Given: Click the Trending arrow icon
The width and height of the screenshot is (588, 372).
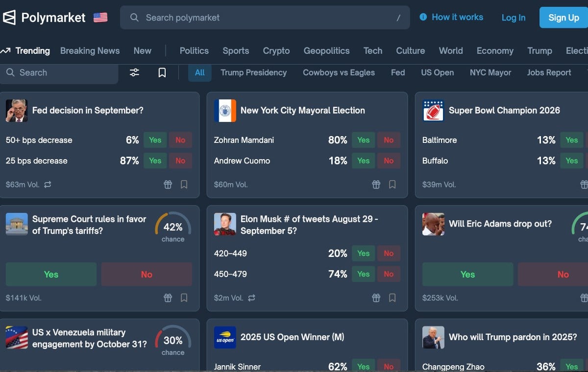Looking at the screenshot, I should pos(5,51).
